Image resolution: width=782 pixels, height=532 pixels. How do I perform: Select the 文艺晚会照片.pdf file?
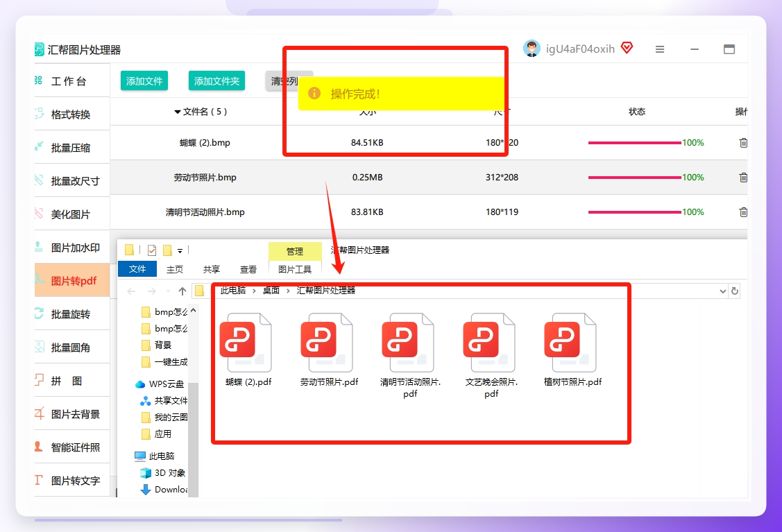point(491,356)
